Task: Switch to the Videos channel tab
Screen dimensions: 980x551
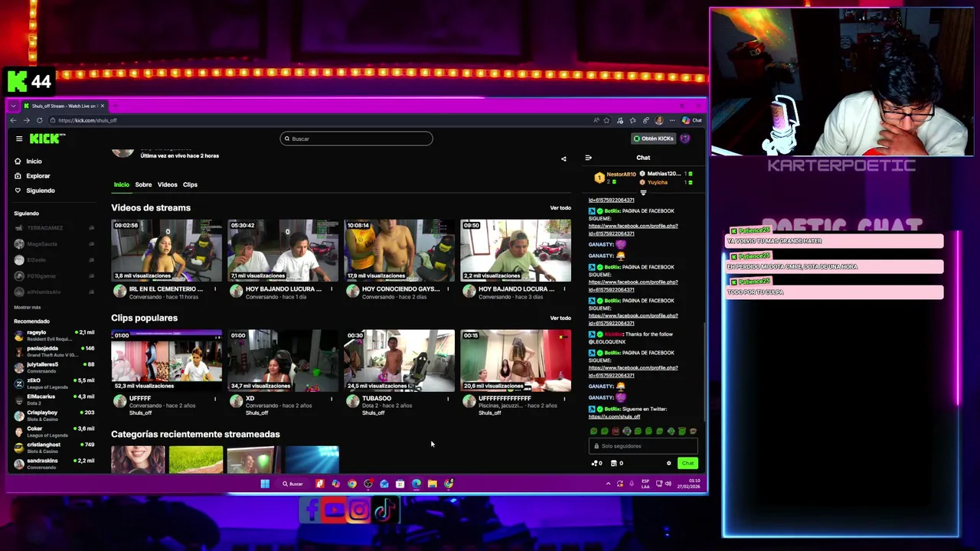Action: pyautogui.click(x=167, y=184)
